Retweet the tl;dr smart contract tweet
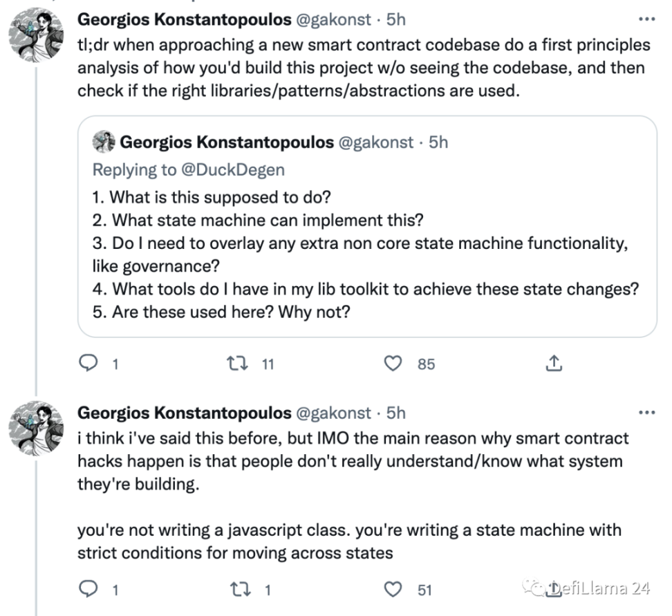The width and height of the screenshot is (672, 616). point(238,363)
